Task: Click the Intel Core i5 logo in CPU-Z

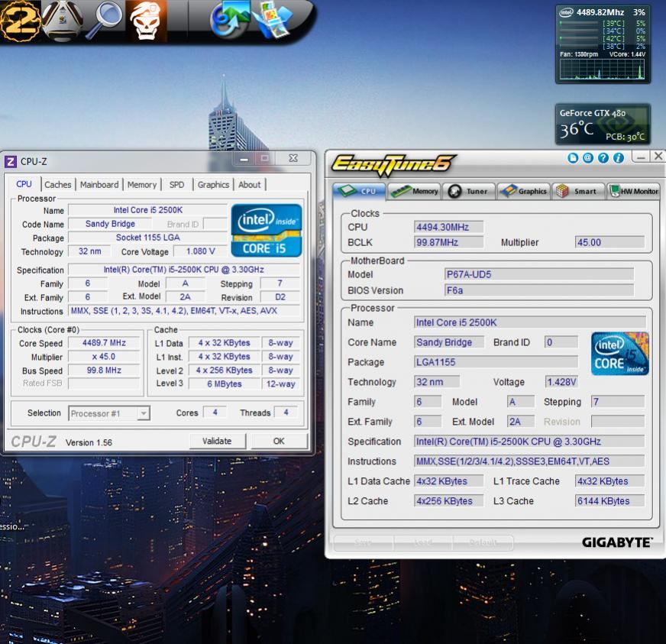Action: 267,230
